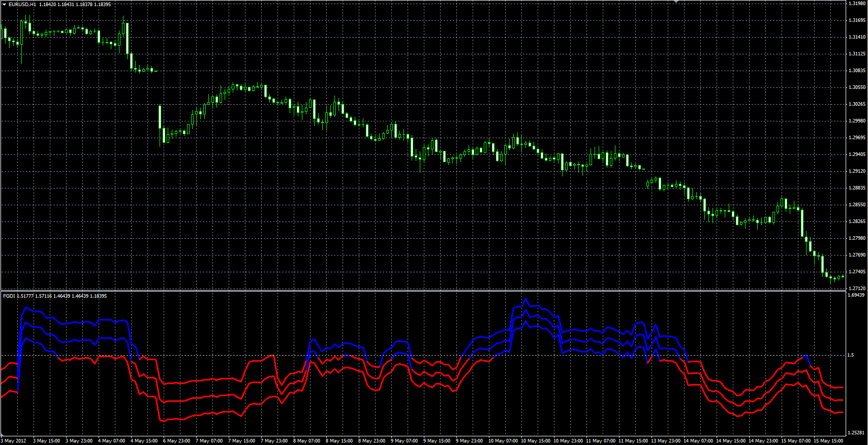
Task: Click price label 1.30265 on price scale
Action: click(857, 104)
